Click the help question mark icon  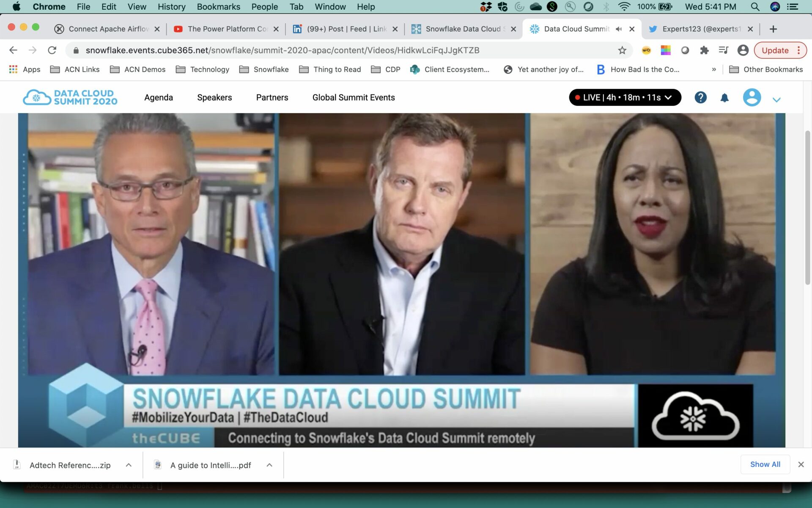pyautogui.click(x=700, y=98)
